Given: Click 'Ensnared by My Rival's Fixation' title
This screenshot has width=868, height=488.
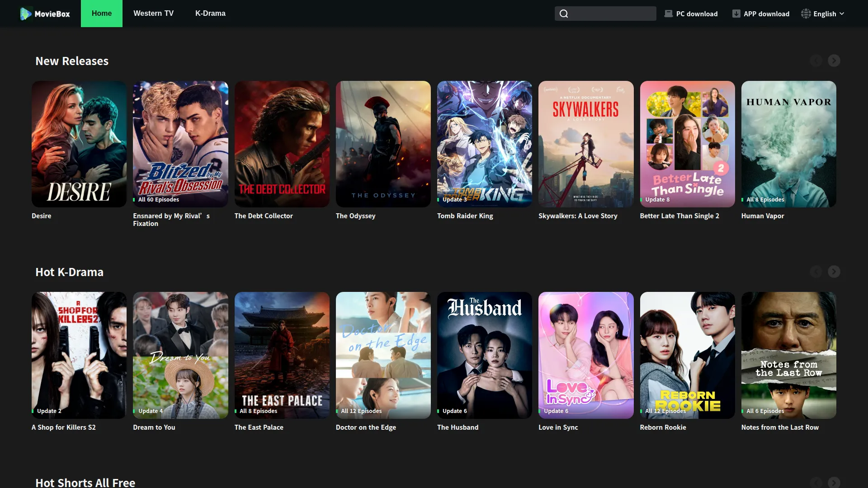Looking at the screenshot, I should coord(171,220).
